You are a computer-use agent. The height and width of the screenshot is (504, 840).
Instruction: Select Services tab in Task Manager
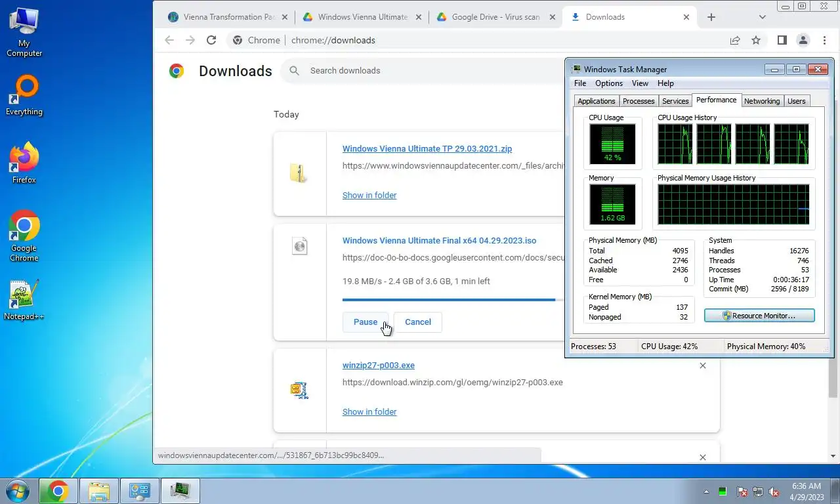click(675, 101)
